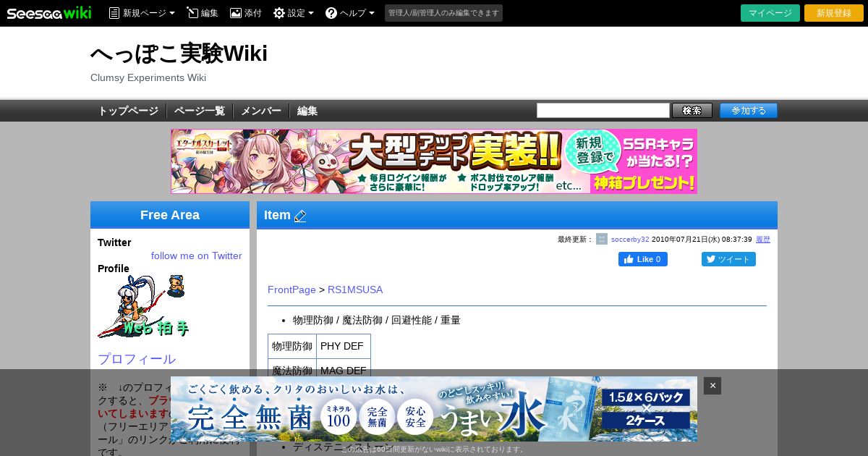Open the RS1MSUSA breadcrumb link
Screen dimensions: 868x456
coord(355,290)
